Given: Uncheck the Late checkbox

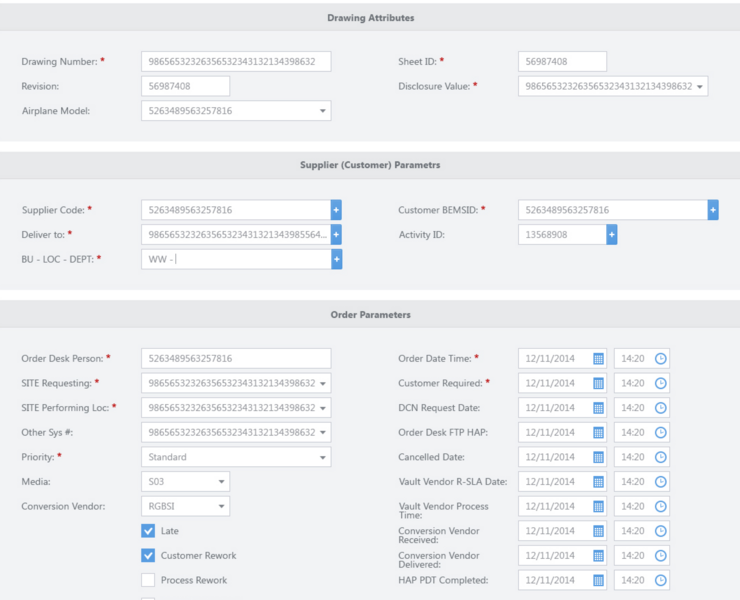Looking at the screenshot, I should pos(148,531).
